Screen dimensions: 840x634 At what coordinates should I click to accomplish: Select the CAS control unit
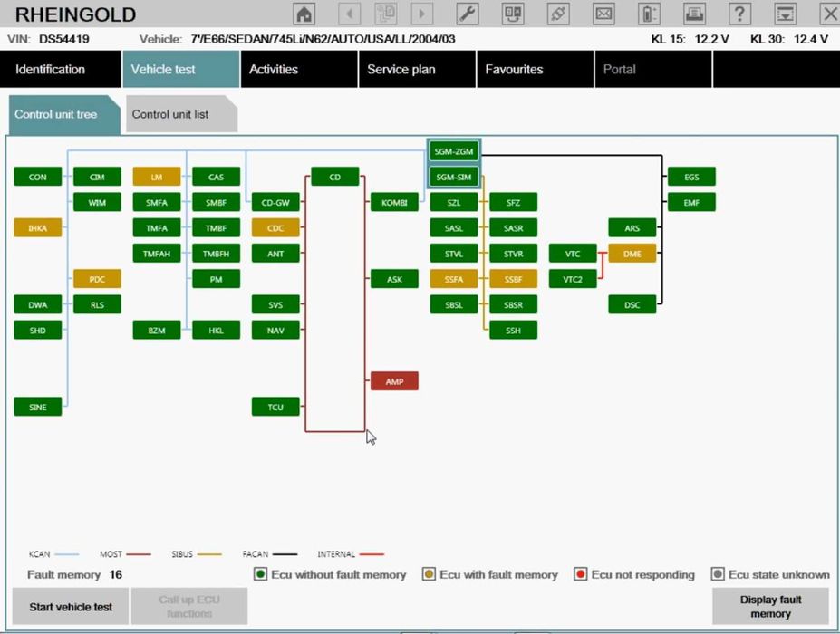216,177
